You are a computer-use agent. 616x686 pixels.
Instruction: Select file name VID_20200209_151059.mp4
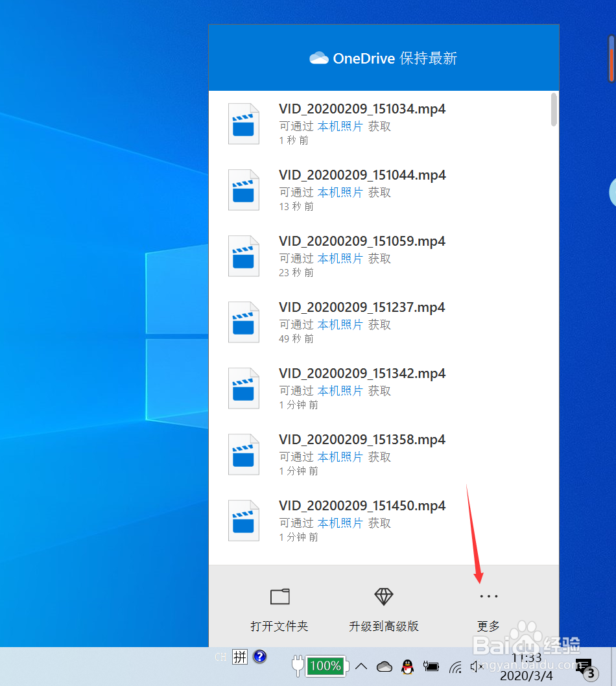pyautogui.click(x=362, y=241)
